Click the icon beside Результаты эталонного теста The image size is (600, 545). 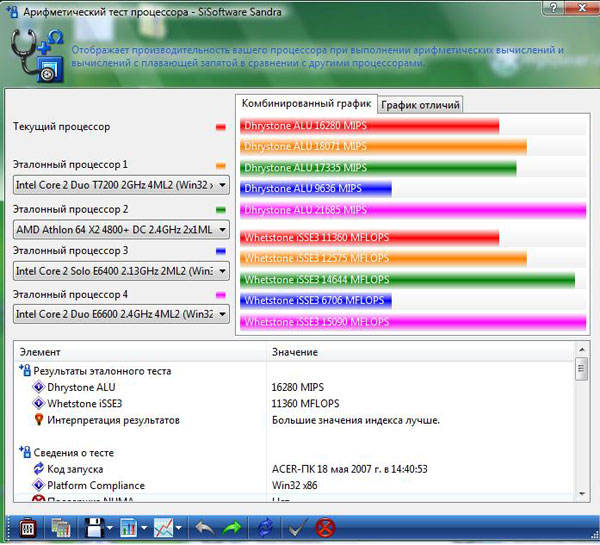click(x=25, y=370)
